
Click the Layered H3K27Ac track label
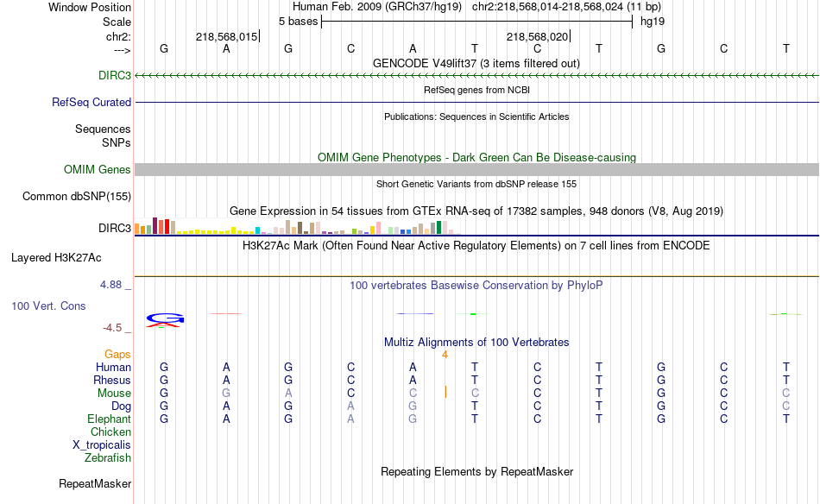click(56, 258)
